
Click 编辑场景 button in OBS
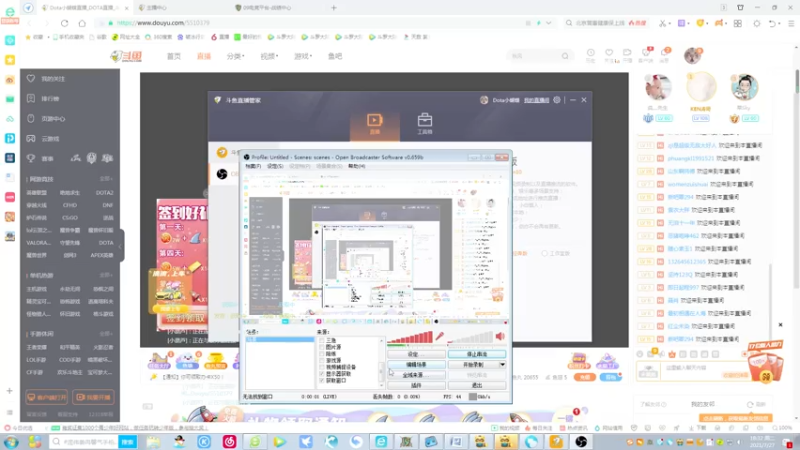416,365
